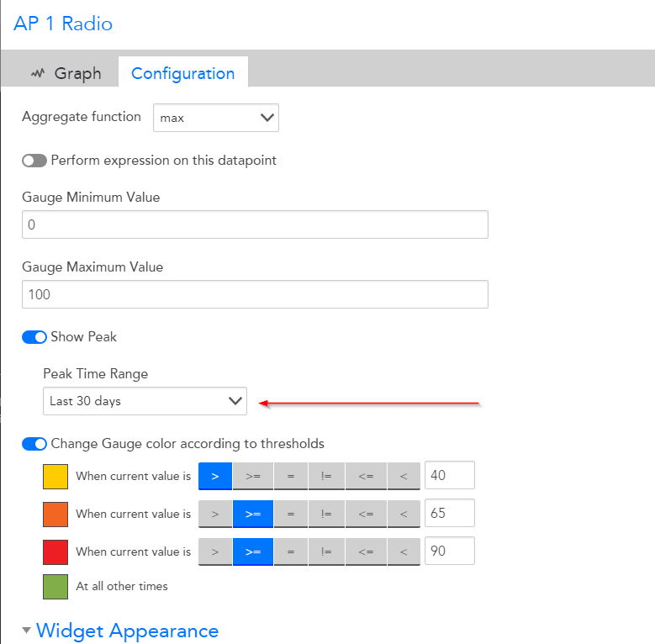The width and height of the screenshot is (655, 644).
Task: Click the At all other times label
Action: 122,586
